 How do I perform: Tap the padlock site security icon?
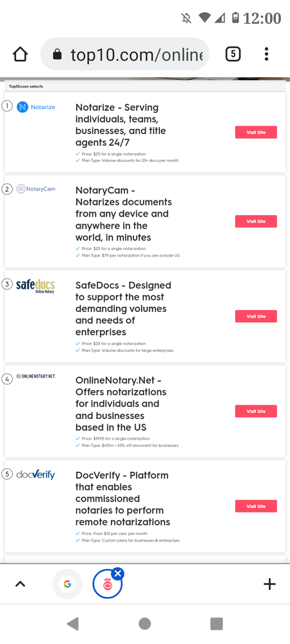(57, 54)
